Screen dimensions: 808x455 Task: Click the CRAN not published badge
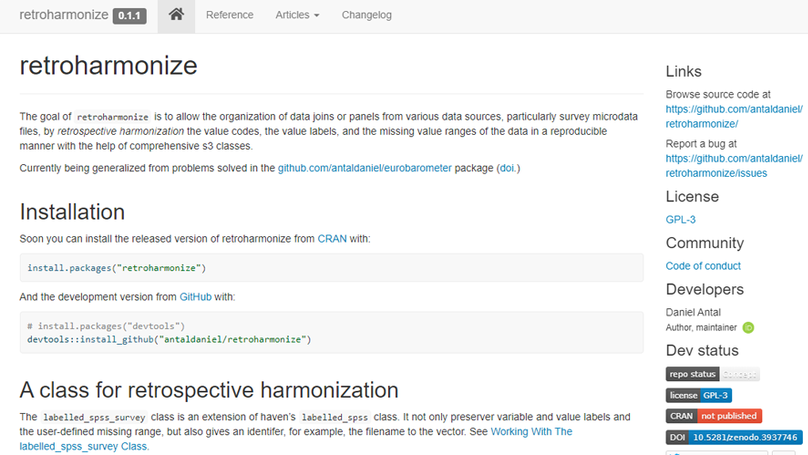coord(713,416)
